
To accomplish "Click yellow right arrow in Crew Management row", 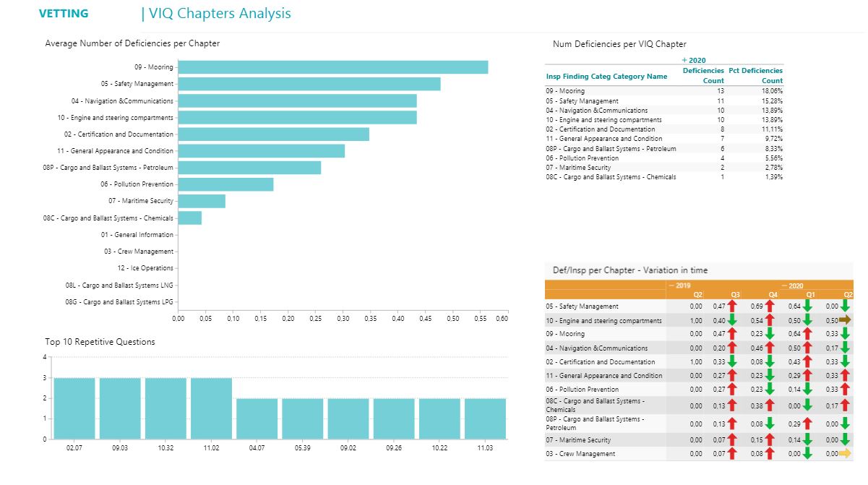I will pos(845,454).
